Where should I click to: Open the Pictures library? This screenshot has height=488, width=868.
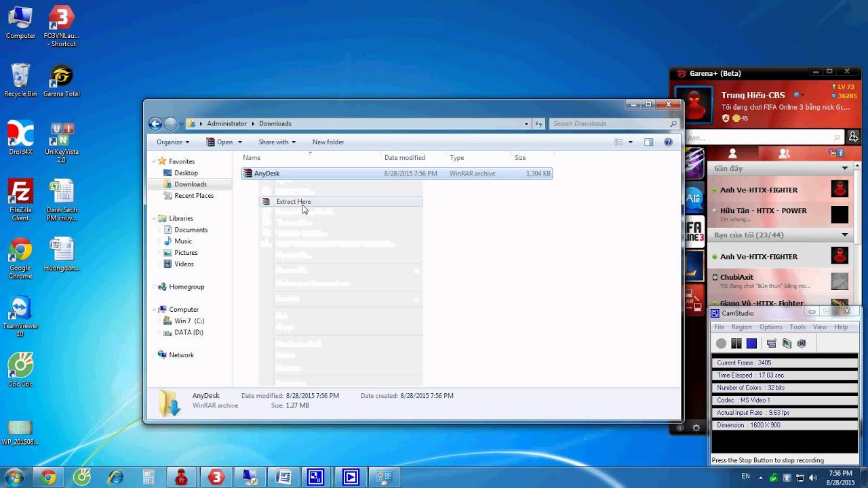coord(186,253)
